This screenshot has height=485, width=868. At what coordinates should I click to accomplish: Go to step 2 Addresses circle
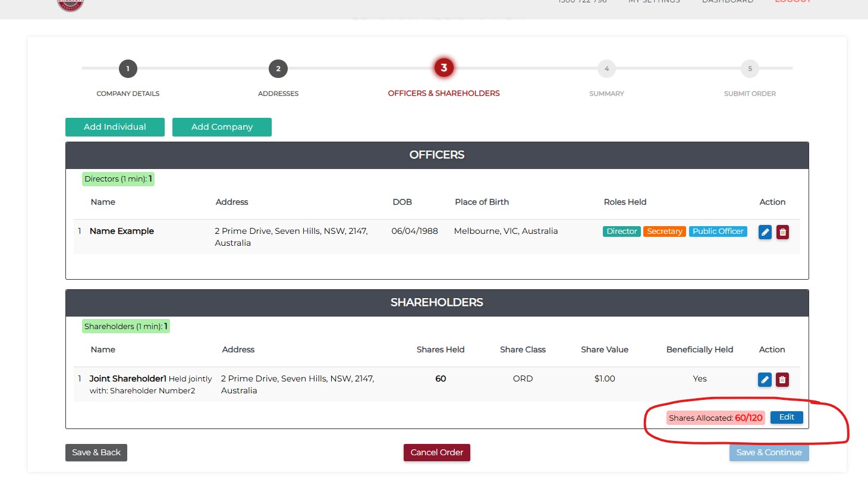coord(278,68)
